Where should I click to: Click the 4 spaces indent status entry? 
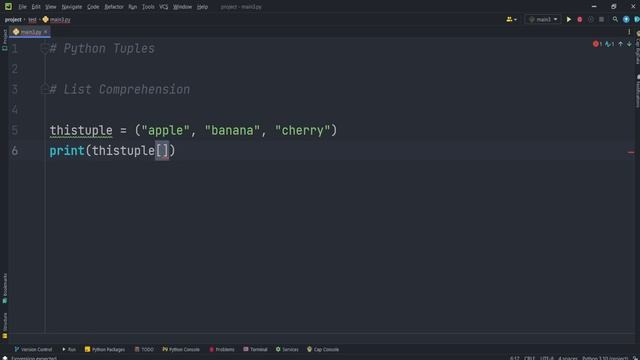pos(568,358)
